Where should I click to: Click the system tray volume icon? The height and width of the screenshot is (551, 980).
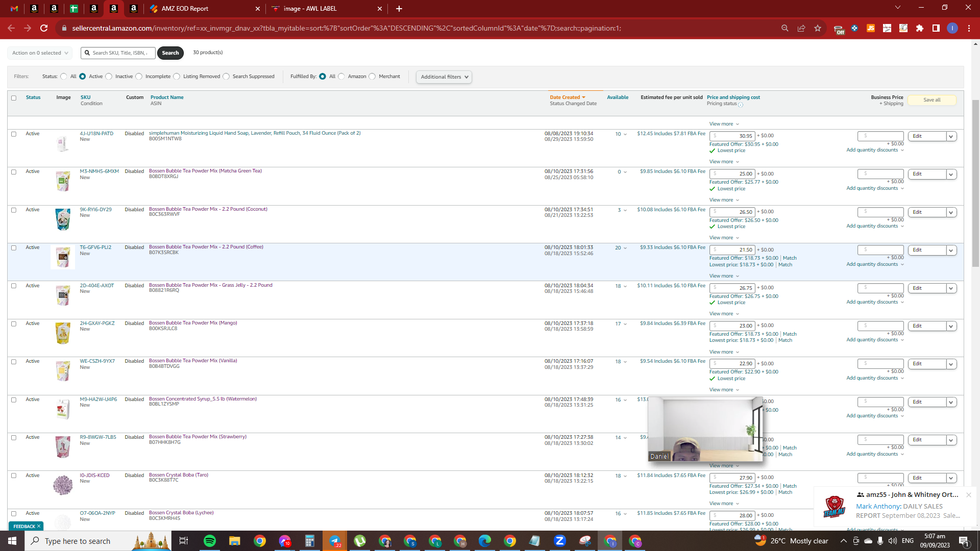point(893,541)
